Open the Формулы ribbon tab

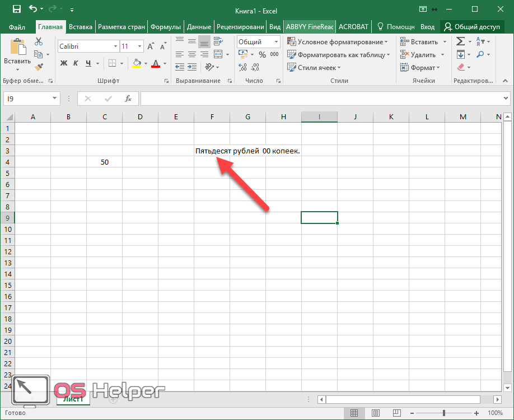166,26
